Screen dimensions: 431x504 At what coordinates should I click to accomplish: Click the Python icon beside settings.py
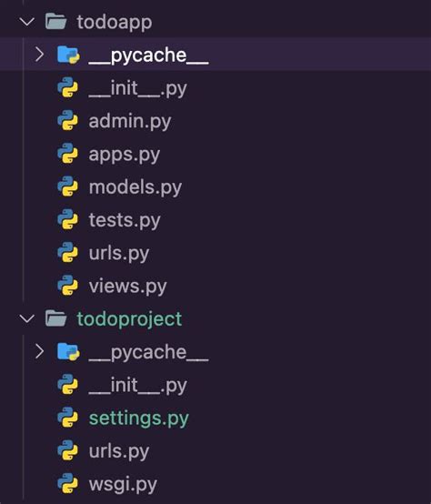pyautogui.click(x=68, y=418)
